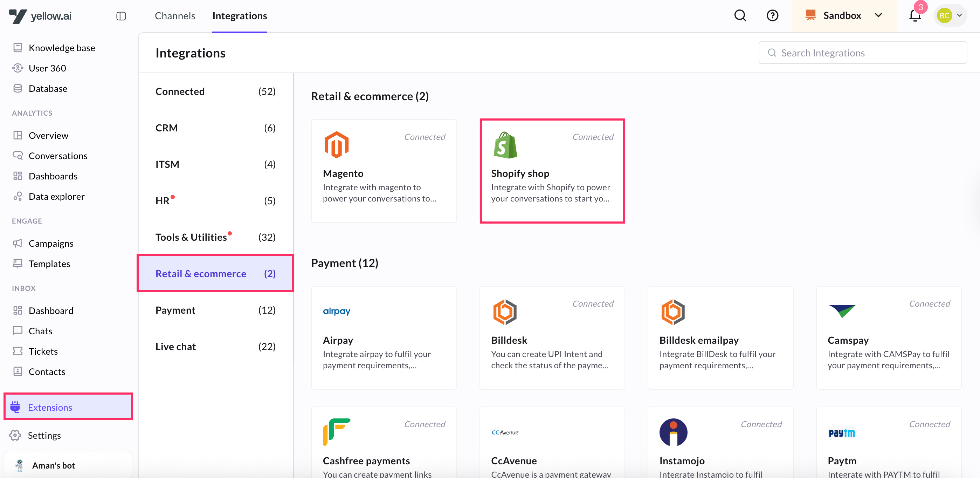Switch to the Channels tab
Screen dimensions: 980x478
175,16
